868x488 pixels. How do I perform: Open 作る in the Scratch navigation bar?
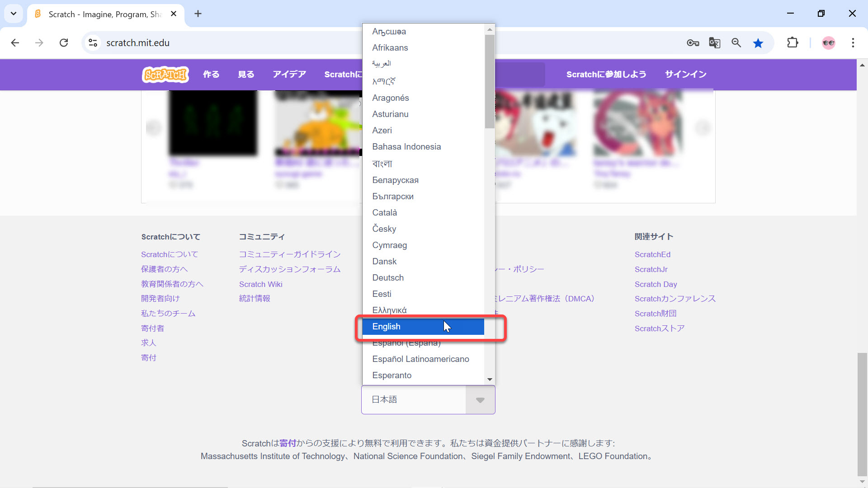211,75
